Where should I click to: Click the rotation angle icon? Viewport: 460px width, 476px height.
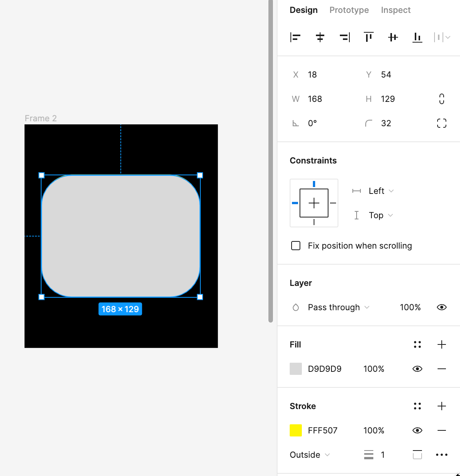click(x=295, y=123)
